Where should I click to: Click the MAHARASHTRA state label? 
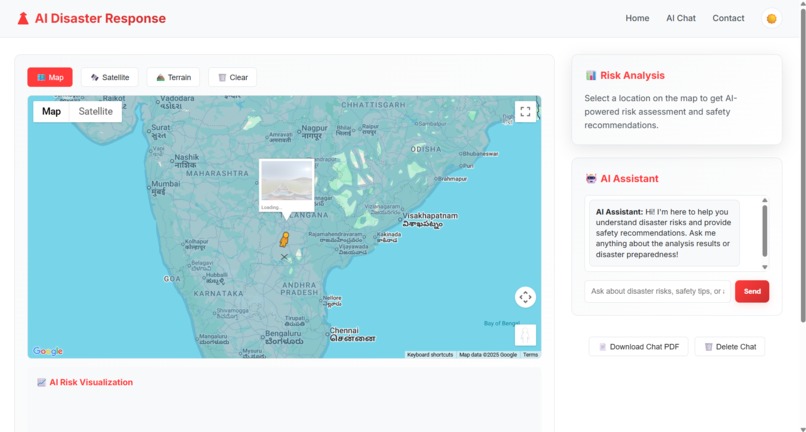(x=217, y=173)
